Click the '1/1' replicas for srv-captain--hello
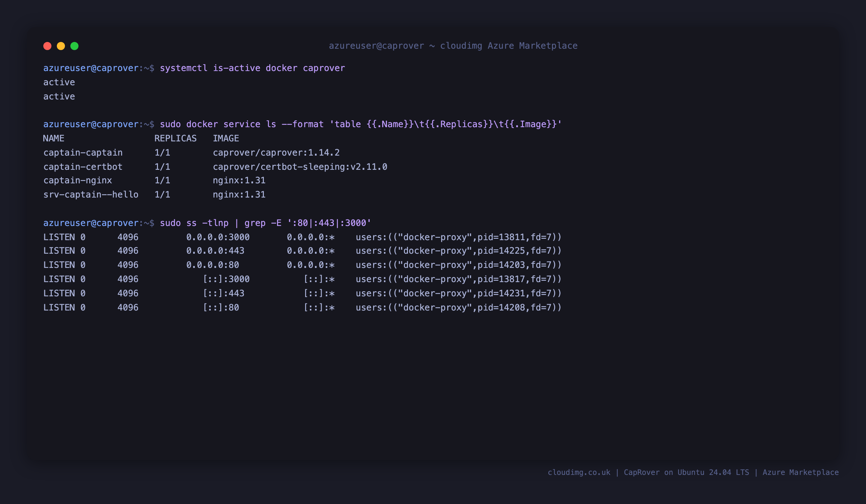Image resolution: width=866 pixels, height=504 pixels. tap(162, 194)
